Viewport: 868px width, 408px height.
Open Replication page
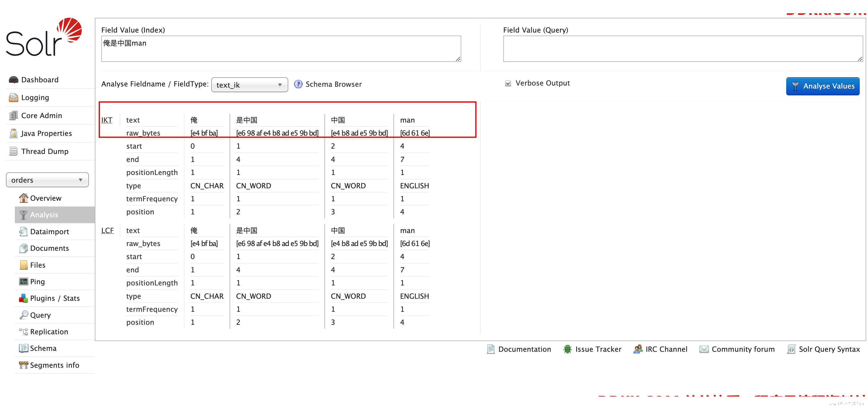(49, 332)
